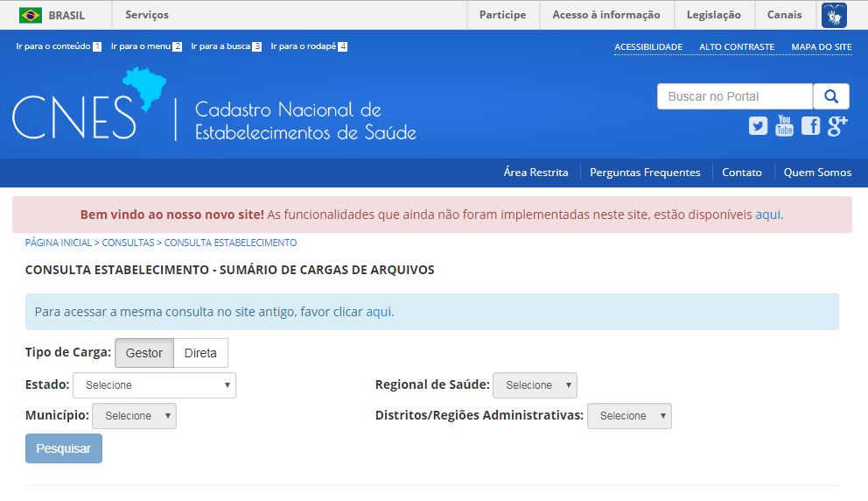
Task: Click the search magnifier button
Action: (831, 96)
